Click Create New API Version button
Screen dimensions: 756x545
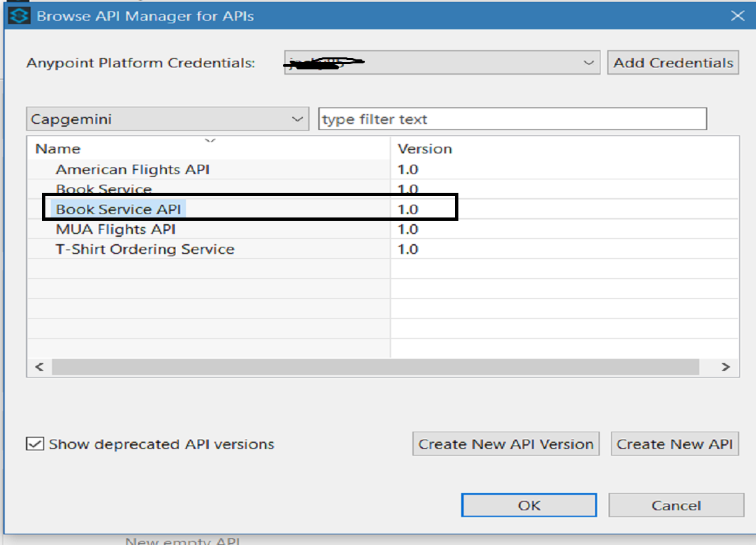point(506,444)
